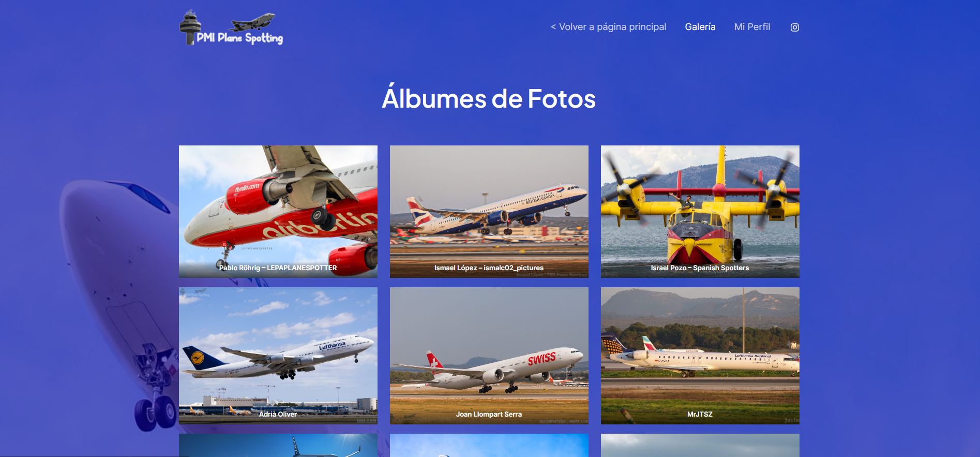Open Adrià Oliver Lufthansa album
The image size is (980, 457).
(278, 356)
